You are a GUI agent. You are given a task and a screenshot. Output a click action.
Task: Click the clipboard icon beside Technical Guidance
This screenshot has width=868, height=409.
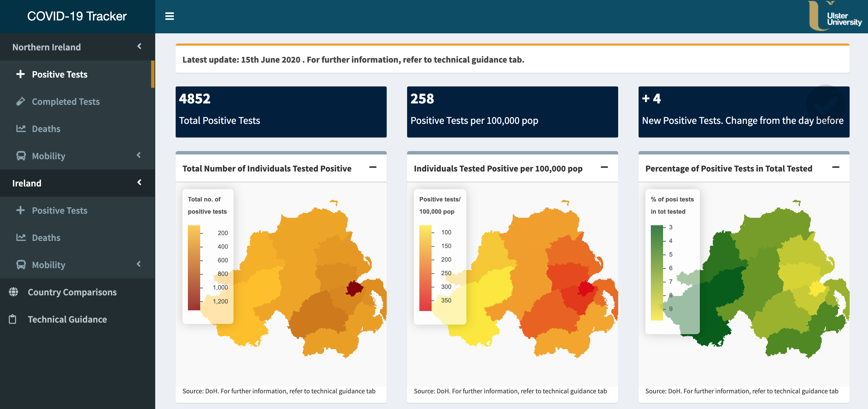12,319
